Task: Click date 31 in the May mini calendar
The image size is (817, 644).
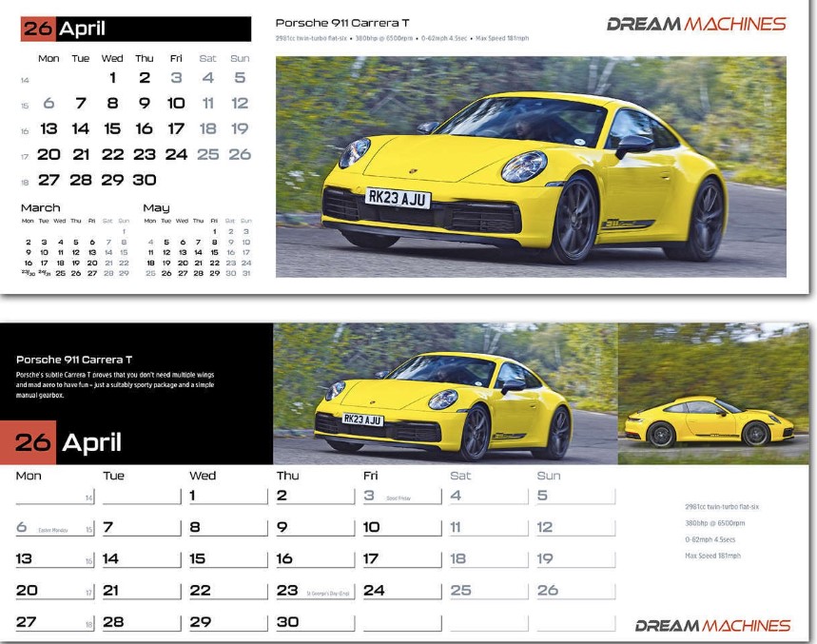Action: point(246,273)
